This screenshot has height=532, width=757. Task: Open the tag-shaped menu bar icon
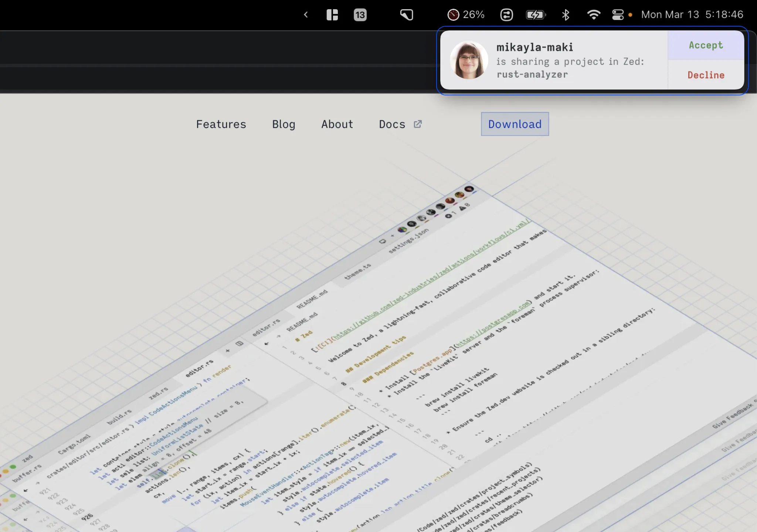[406, 15]
